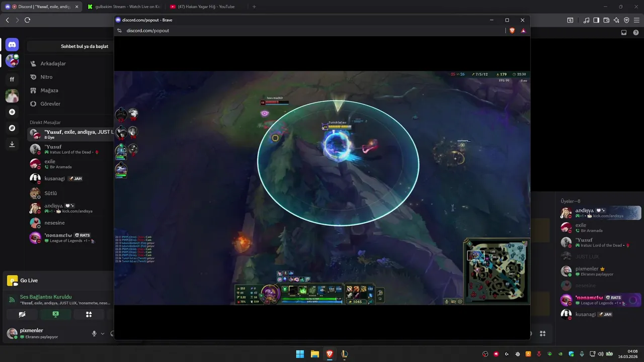The height and width of the screenshot is (362, 644).
Task: Open Arkadaşlar friends page
Action: (x=70, y=64)
